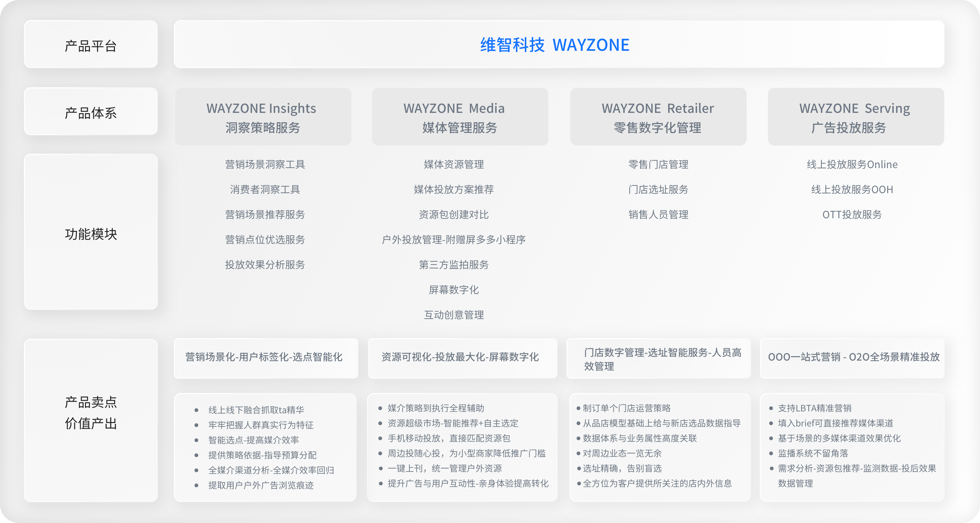Image resolution: width=980 pixels, height=523 pixels.
Task: Click 门店选址服务 module link
Action: 658,189
